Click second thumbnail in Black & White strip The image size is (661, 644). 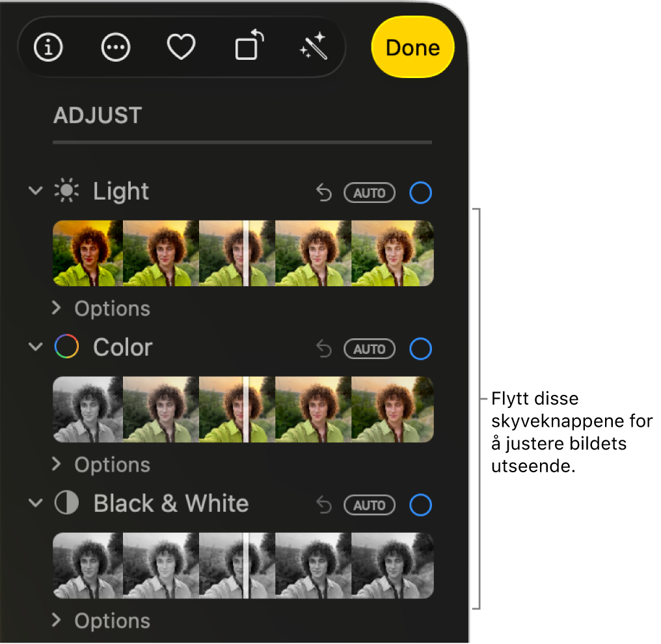point(161,565)
